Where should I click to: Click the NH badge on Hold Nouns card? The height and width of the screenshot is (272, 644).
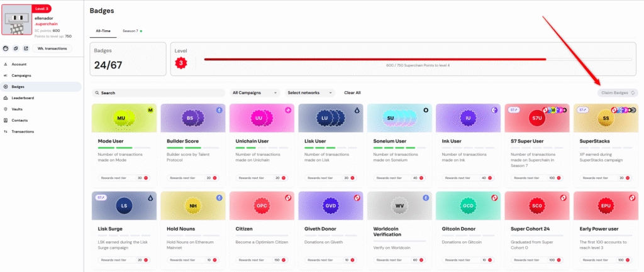pos(193,205)
